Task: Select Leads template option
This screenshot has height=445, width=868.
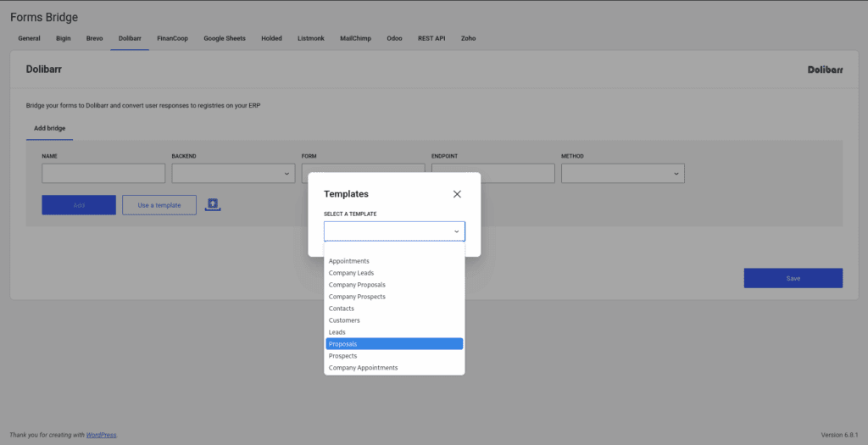Action: [394, 332]
